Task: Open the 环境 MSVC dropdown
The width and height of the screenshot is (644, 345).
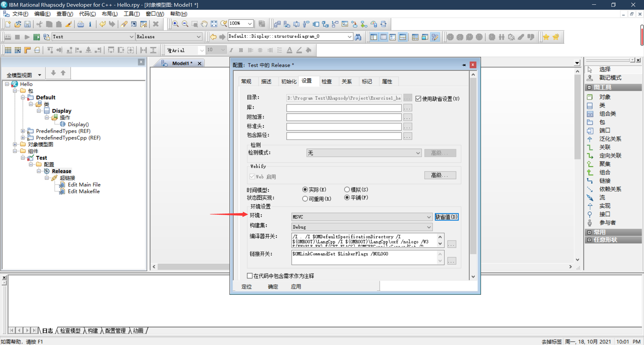Action: point(429,217)
